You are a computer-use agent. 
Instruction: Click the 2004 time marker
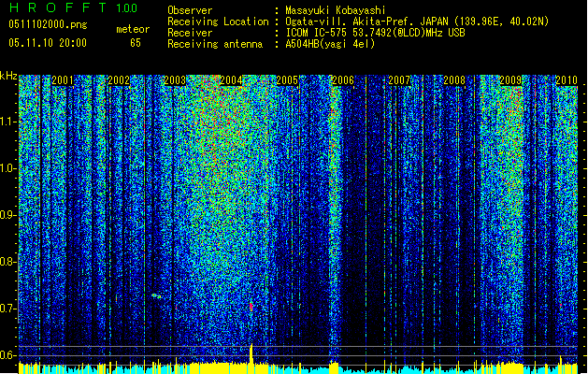[231, 79]
